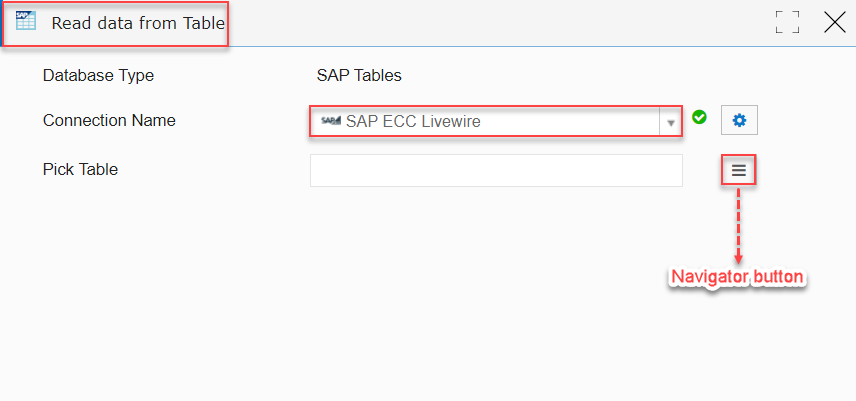Image resolution: width=856 pixels, height=401 pixels.
Task: Maximize the Read data from Table dialog
Action: 787,22
